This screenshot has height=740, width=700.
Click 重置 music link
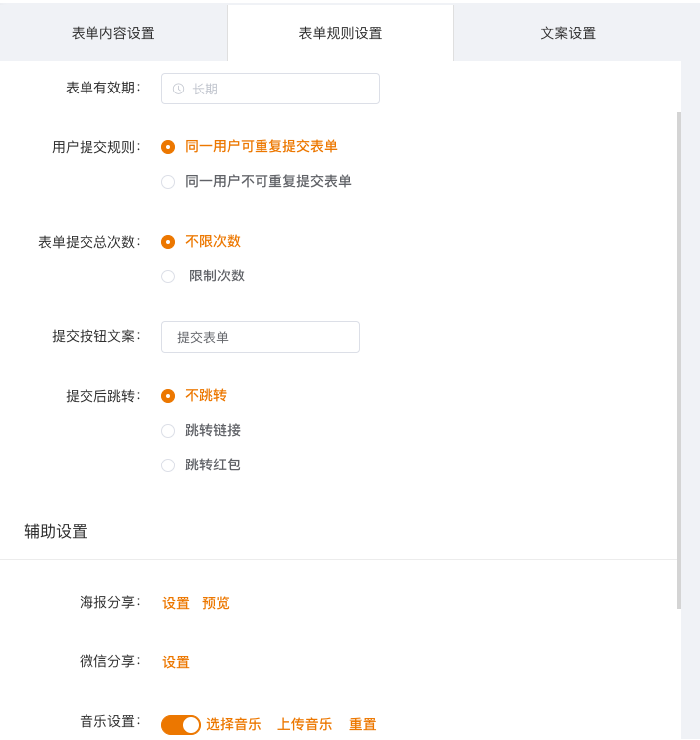point(363,725)
